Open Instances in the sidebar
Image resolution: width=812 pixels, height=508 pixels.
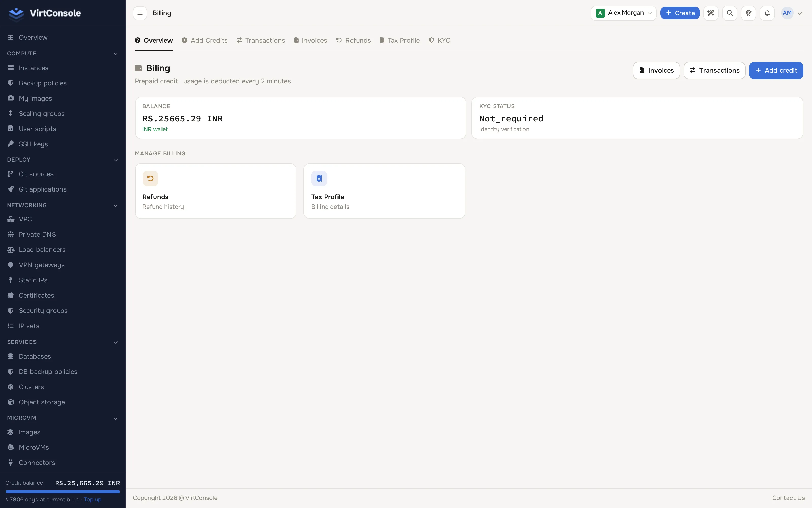63,68
